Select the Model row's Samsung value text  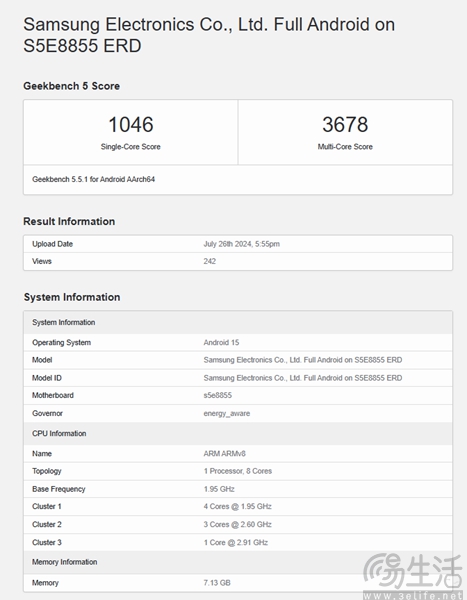click(x=303, y=360)
